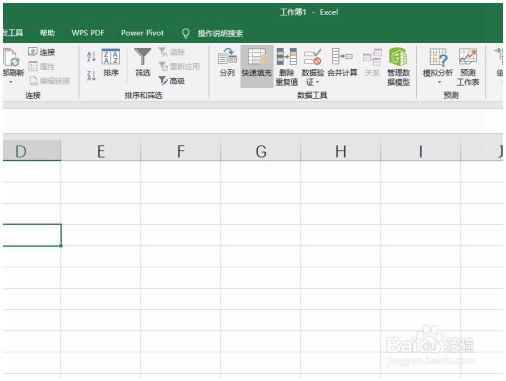Click the Tell Me search box (操作说明搜索)

(x=220, y=33)
